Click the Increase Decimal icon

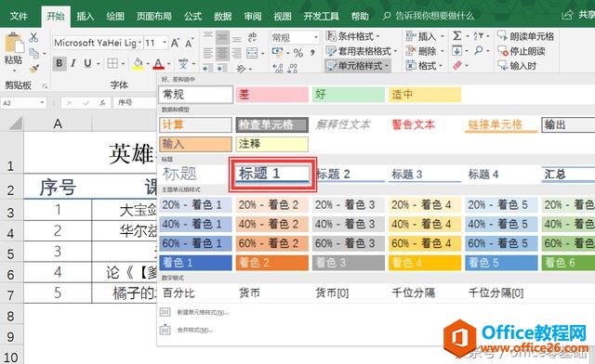pos(278,68)
